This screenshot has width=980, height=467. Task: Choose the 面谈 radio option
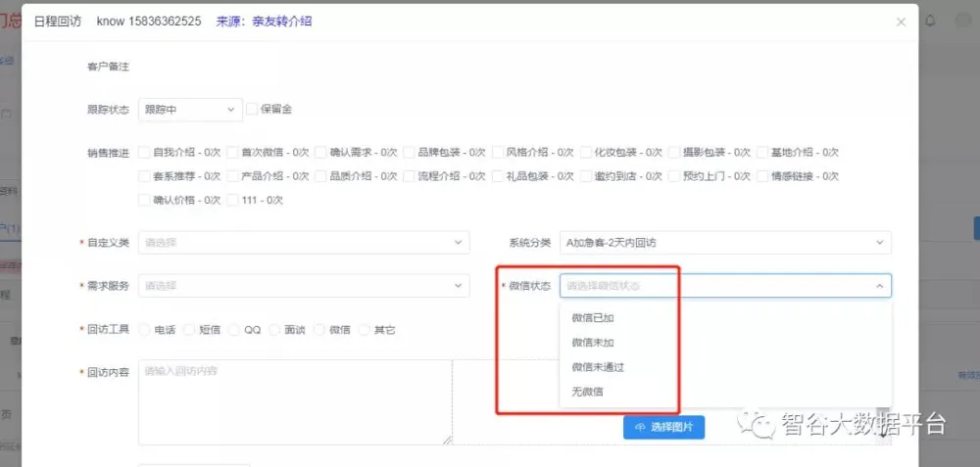click(275, 330)
